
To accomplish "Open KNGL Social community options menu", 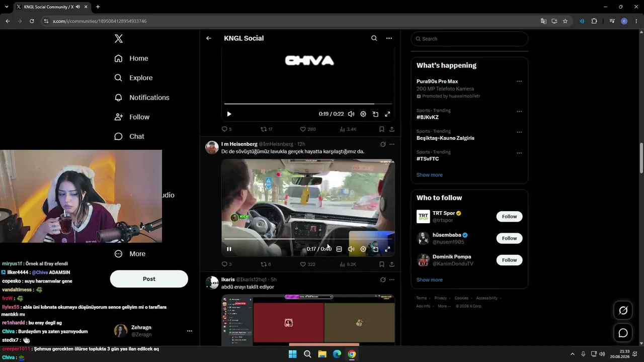I will tap(389, 38).
